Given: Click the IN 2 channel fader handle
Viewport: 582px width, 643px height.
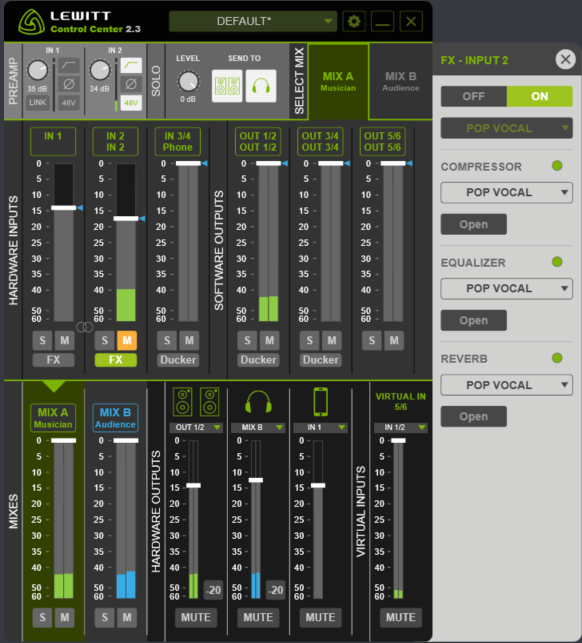Looking at the screenshot, I should coord(126,219).
